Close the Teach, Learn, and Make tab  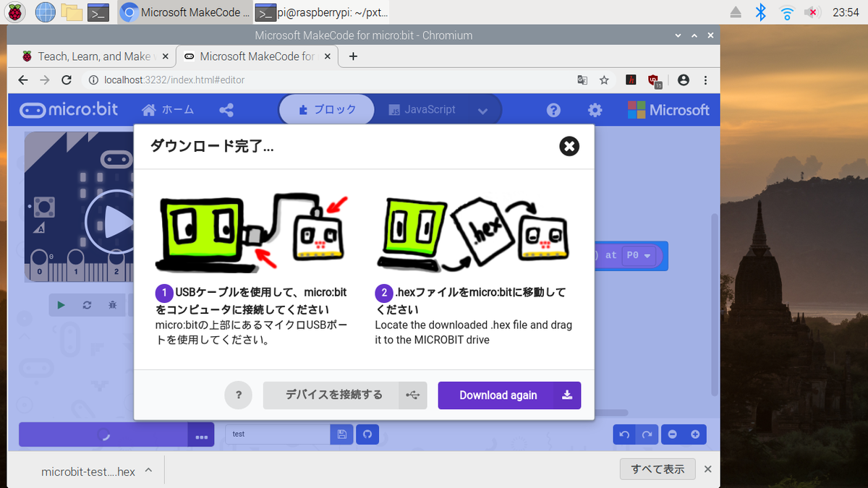(165, 56)
